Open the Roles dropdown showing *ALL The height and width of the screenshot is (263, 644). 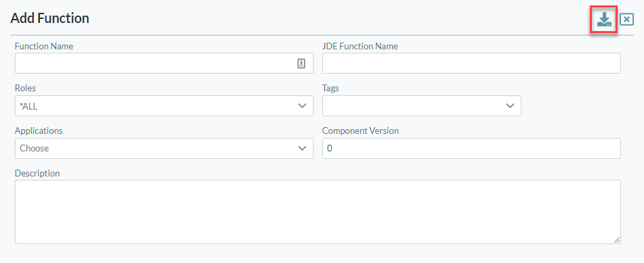point(164,106)
